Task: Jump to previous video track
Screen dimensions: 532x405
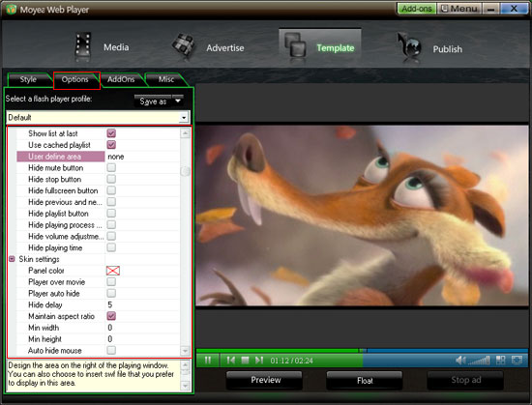Action: pyautogui.click(x=231, y=360)
